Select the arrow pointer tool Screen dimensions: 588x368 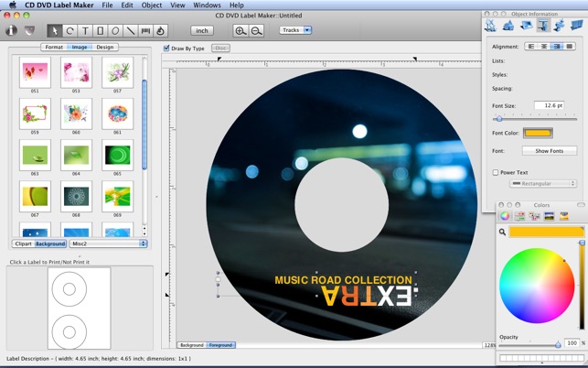point(55,31)
